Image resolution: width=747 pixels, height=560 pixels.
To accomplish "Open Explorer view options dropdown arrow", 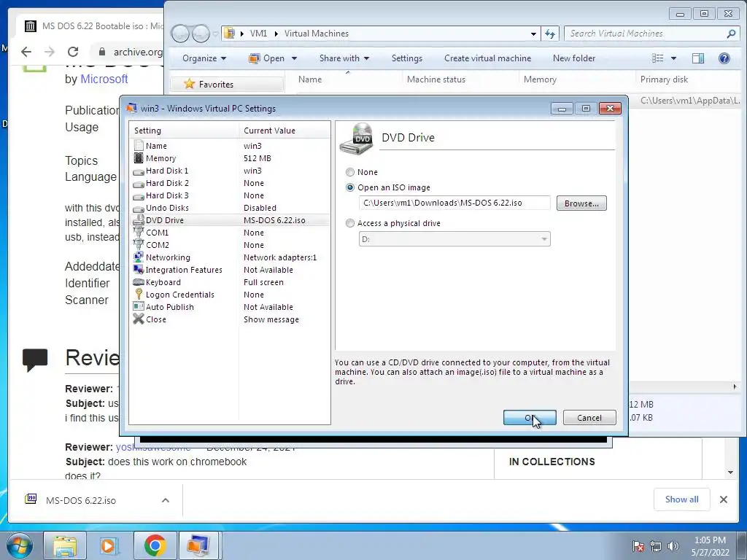I will pyautogui.click(x=673, y=58).
